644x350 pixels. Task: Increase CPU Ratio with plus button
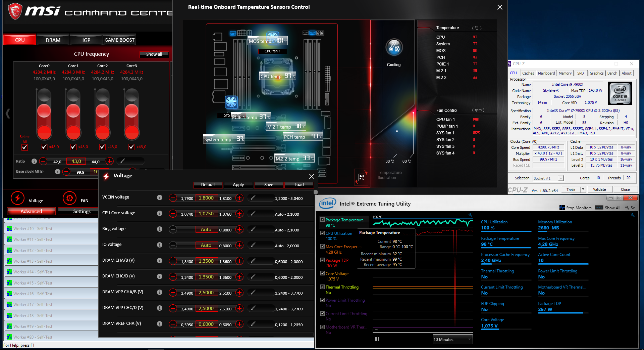coord(109,161)
